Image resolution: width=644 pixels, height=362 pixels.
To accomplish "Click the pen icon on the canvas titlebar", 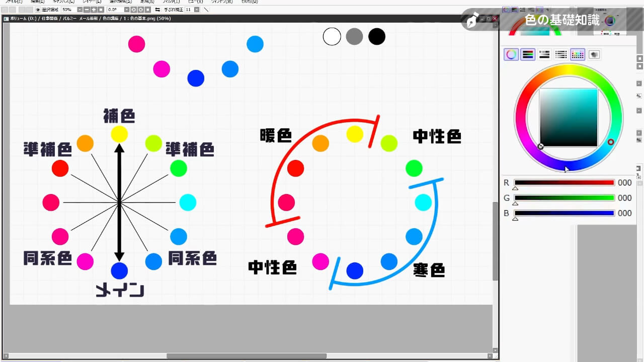I will pyautogui.click(x=471, y=21).
